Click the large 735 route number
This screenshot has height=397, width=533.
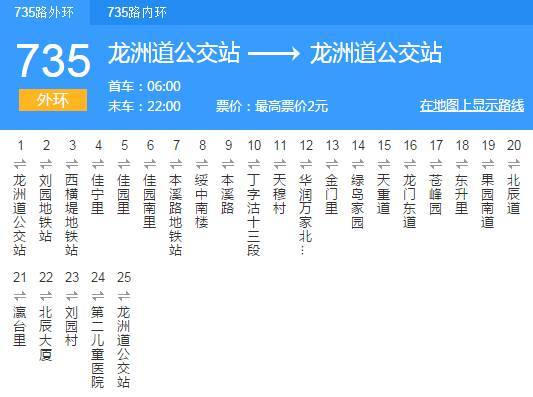53,60
